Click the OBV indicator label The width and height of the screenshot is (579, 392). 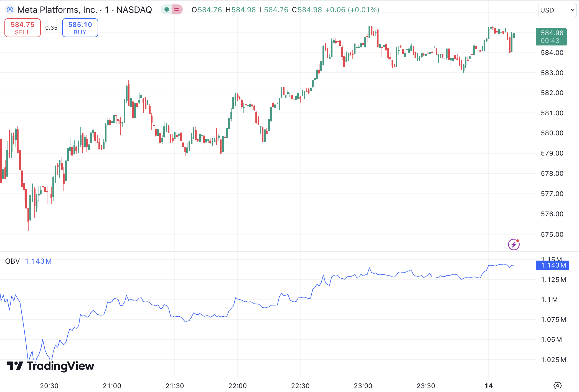[12, 261]
